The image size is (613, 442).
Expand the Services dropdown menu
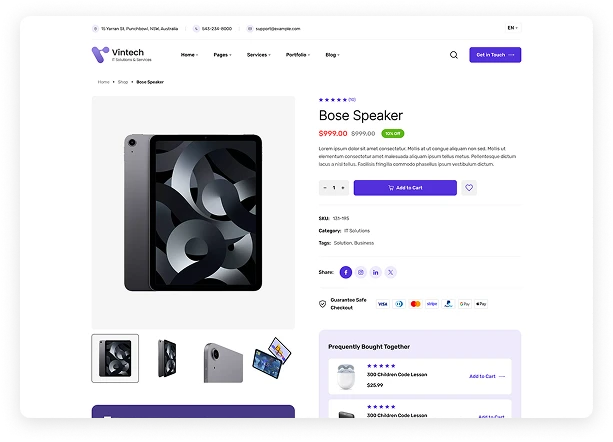258,55
